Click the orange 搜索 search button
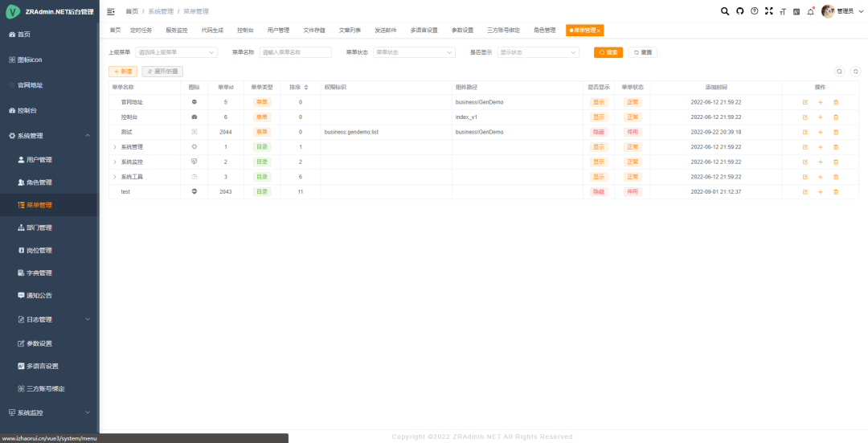Viewport: 868px width, 443px height. click(608, 52)
